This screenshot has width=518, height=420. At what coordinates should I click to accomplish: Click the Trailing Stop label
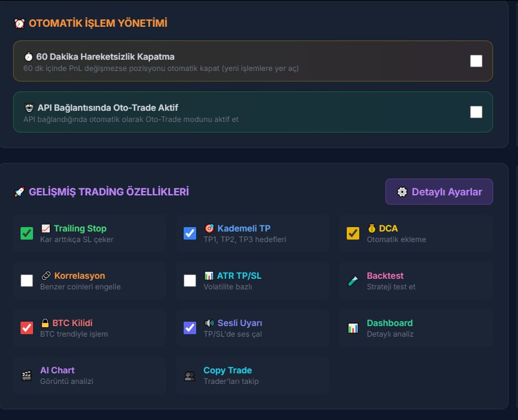[x=80, y=228]
